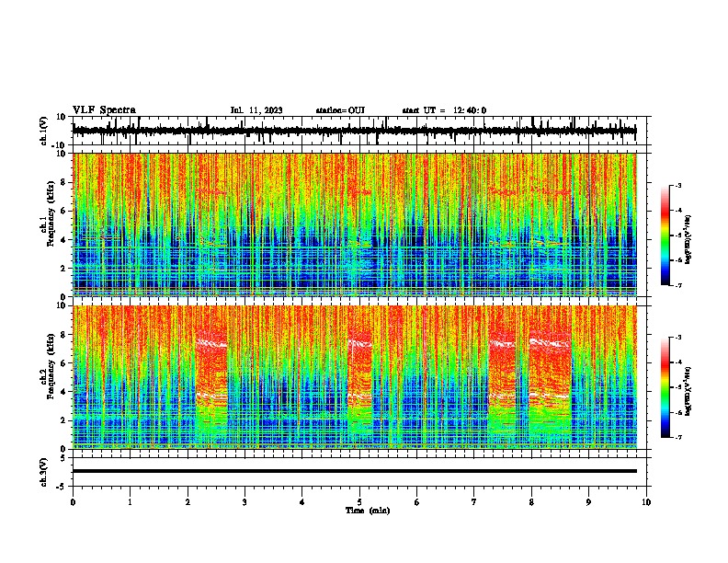Click the "VLF Spectra" plot title
The width and height of the screenshot is (728, 563).
pyautogui.click(x=104, y=110)
